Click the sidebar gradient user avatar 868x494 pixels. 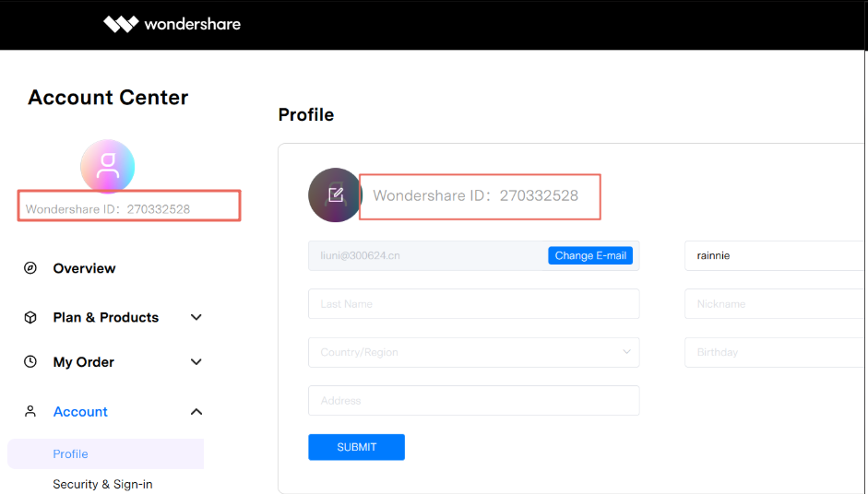(107, 166)
